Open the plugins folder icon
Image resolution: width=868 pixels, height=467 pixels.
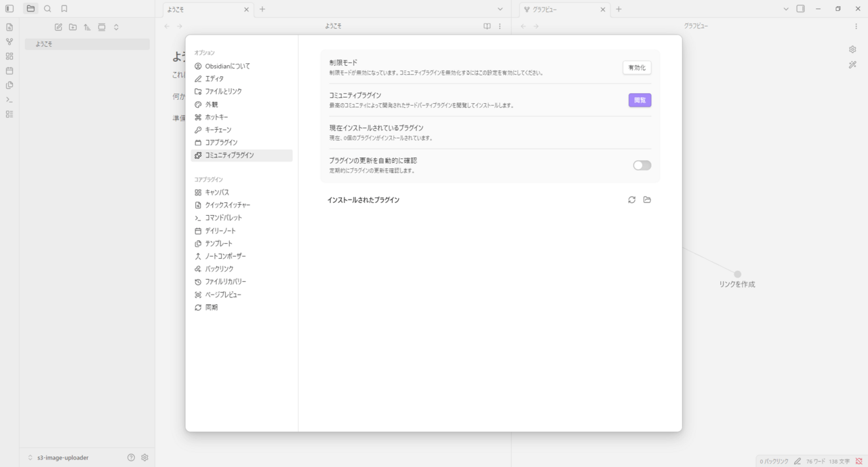[x=647, y=200]
